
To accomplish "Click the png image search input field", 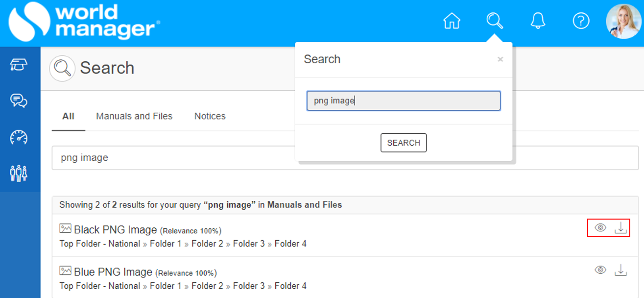I will [403, 100].
